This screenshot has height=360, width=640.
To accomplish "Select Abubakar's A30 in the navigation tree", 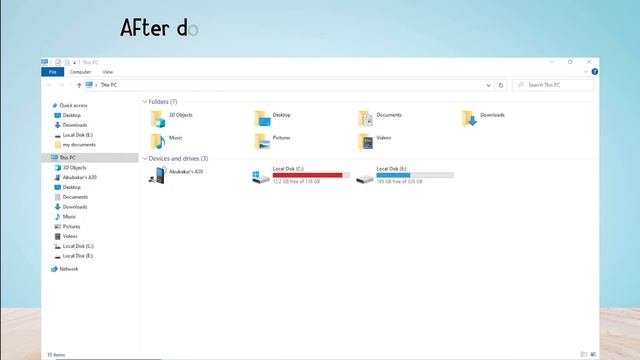I will point(80,177).
